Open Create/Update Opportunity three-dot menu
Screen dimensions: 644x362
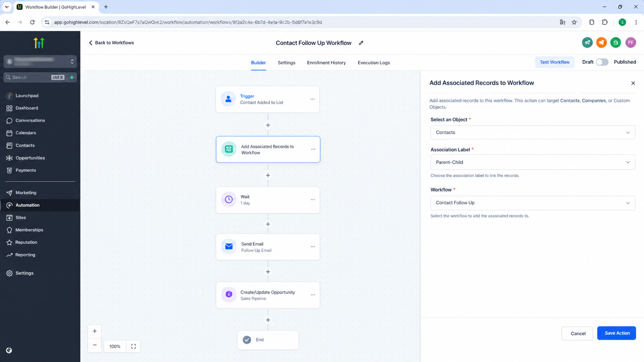click(313, 295)
